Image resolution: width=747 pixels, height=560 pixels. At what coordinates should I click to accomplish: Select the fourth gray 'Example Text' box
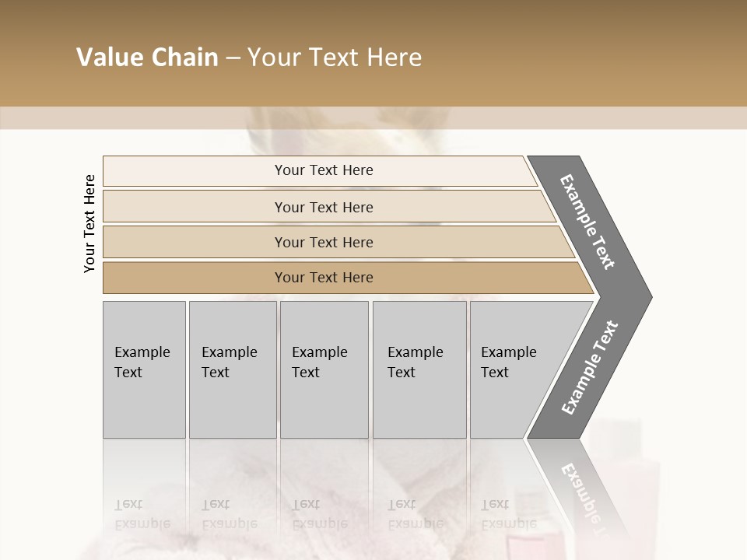tap(419, 369)
